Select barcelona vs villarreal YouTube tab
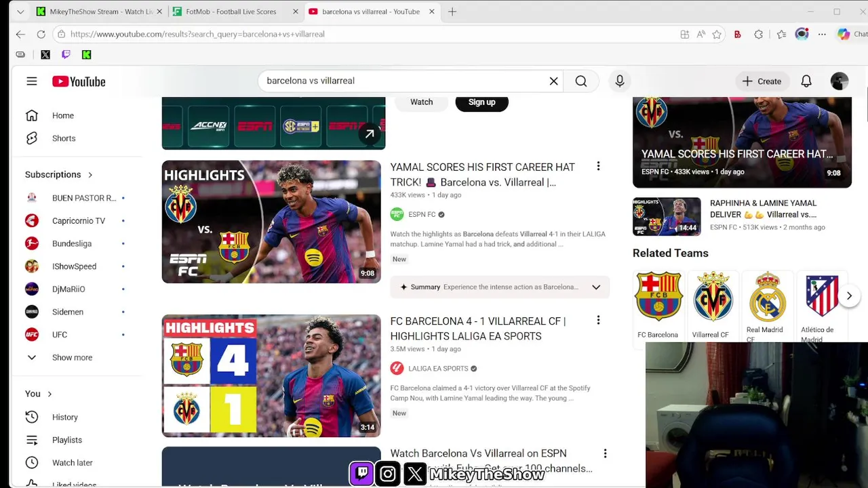The height and width of the screenshot is (488, 868). pos(371,12)
